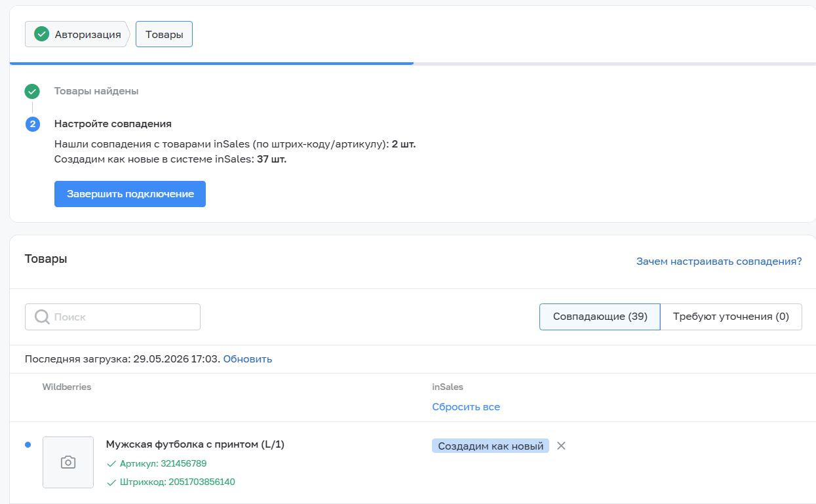Click Сбросить все under inSales
The height and width of the screenshot is (504, 816).
point(466,407)
